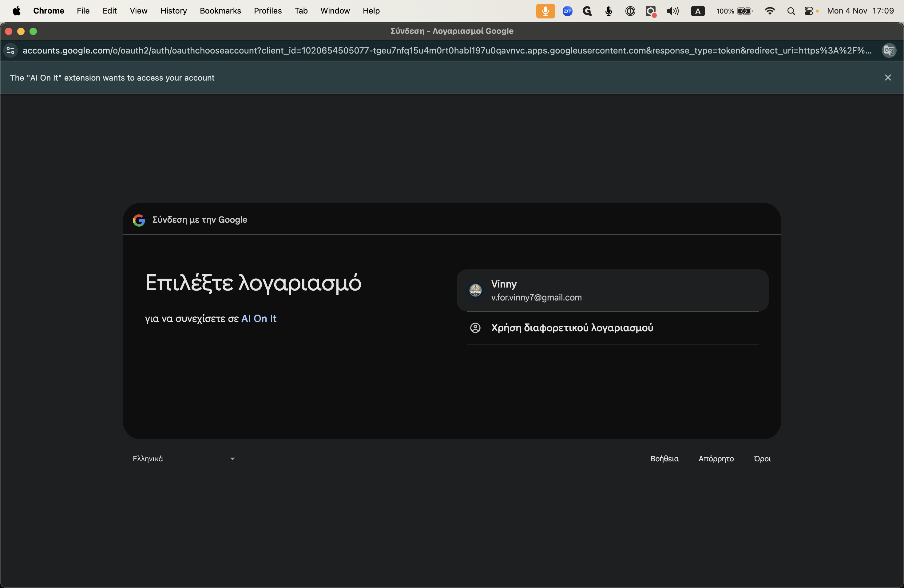This screenshot has width=904, height=588.
Task: Click the use different account person icon
Action: pyautogui.click(x=475, y=328)
